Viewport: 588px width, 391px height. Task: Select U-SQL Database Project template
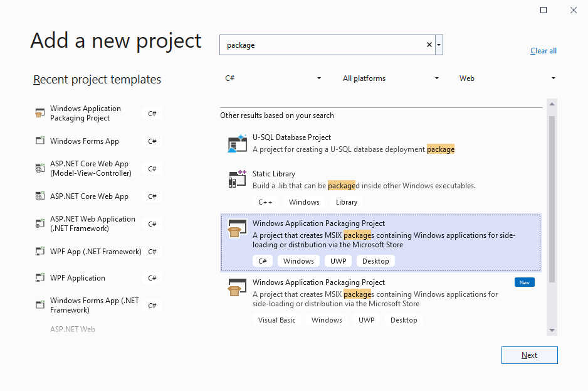coord(381,144)
